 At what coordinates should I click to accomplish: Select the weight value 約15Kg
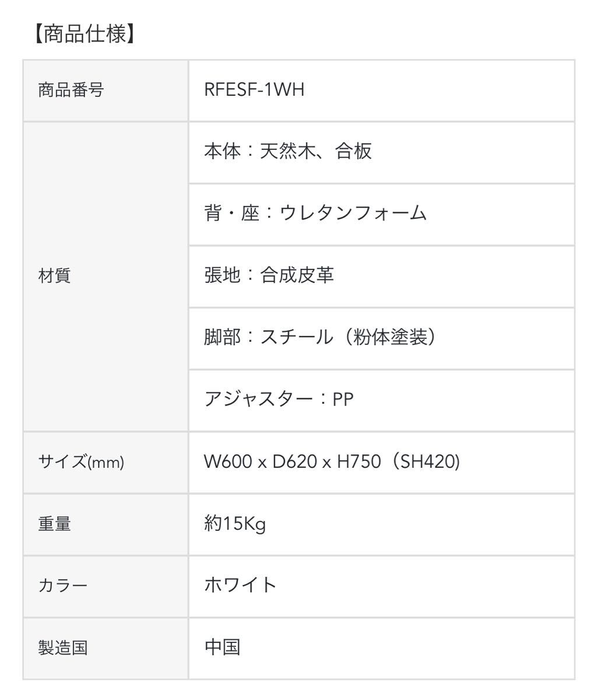point(234,524)
